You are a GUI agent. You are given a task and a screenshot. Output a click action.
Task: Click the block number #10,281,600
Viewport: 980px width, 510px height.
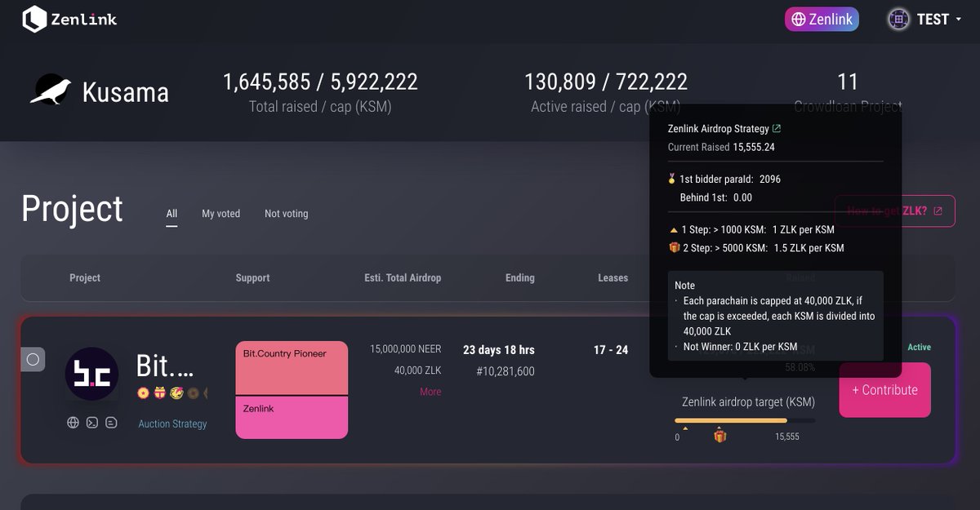click(x=506, y=371)
